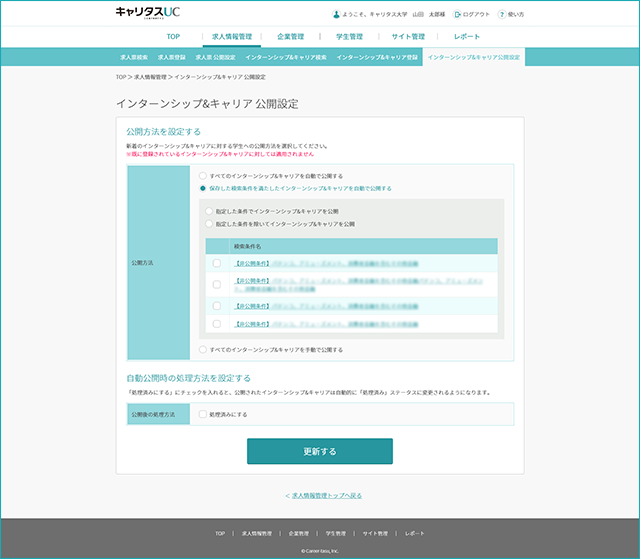Select the インターンシップ&キャリア公開設定 sub-tab

pos(474,57)
